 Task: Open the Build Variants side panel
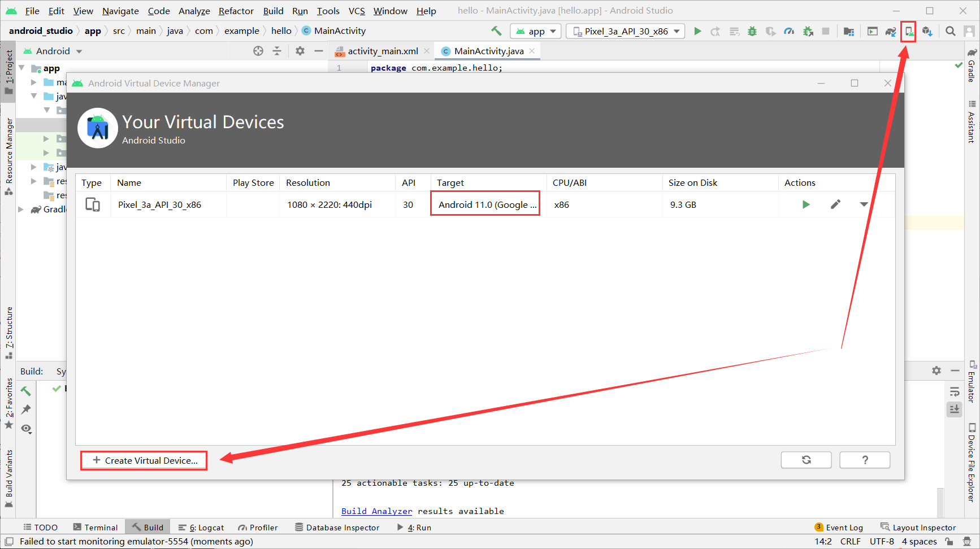pyautogui.click(x=8, y=478)
